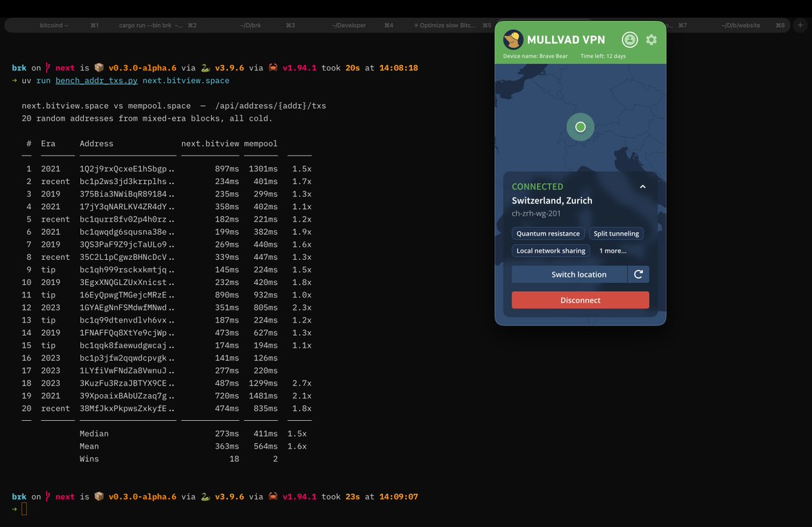
Task: Click the crab emoji in the top prompt line
Action: (x=273, y=68)
